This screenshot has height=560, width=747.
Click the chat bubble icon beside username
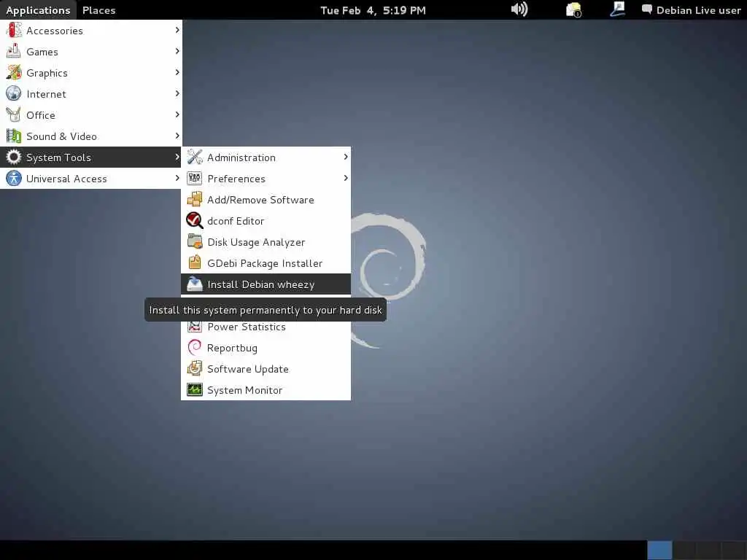pyautogui.click(x=646, y=9)
